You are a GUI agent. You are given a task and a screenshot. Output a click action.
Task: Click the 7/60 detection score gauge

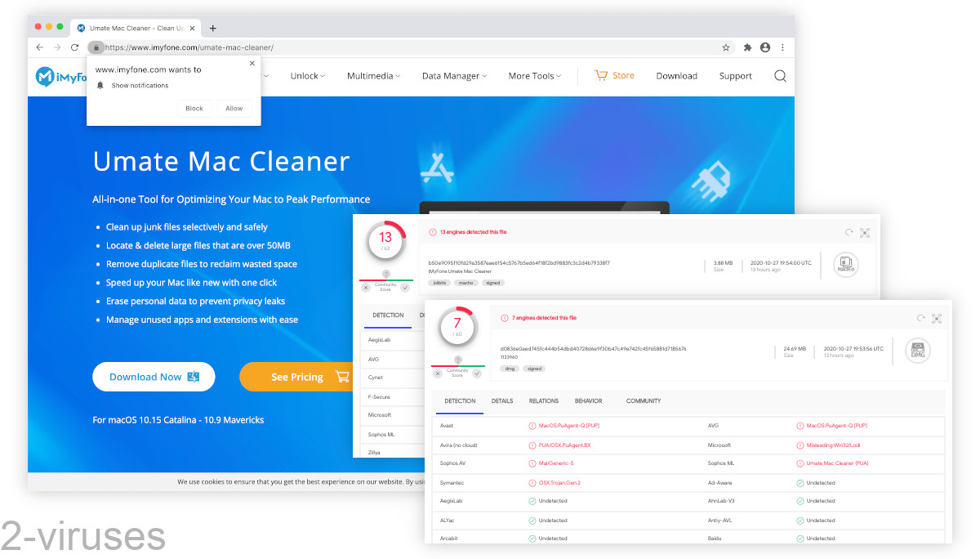(457, 329)
